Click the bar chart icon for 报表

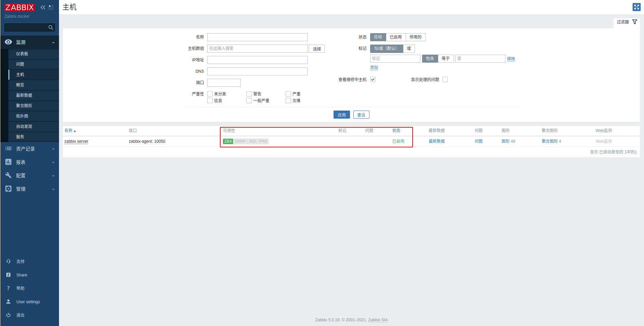click(8, 162)
